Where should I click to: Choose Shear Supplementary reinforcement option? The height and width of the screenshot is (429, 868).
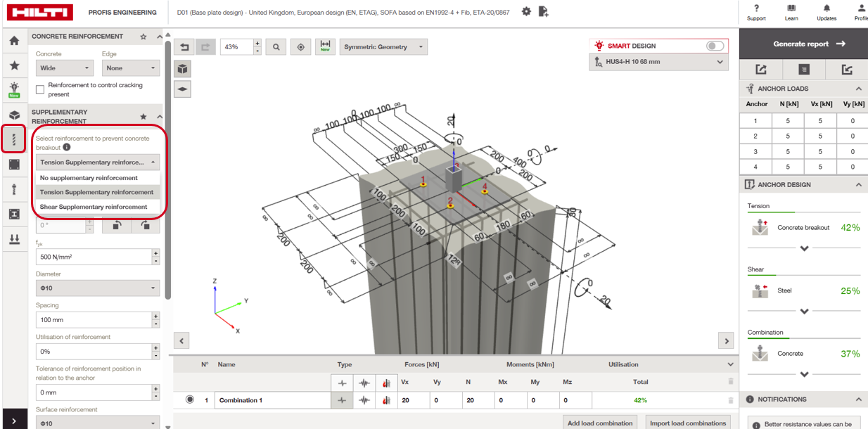(x=94, y=207)
